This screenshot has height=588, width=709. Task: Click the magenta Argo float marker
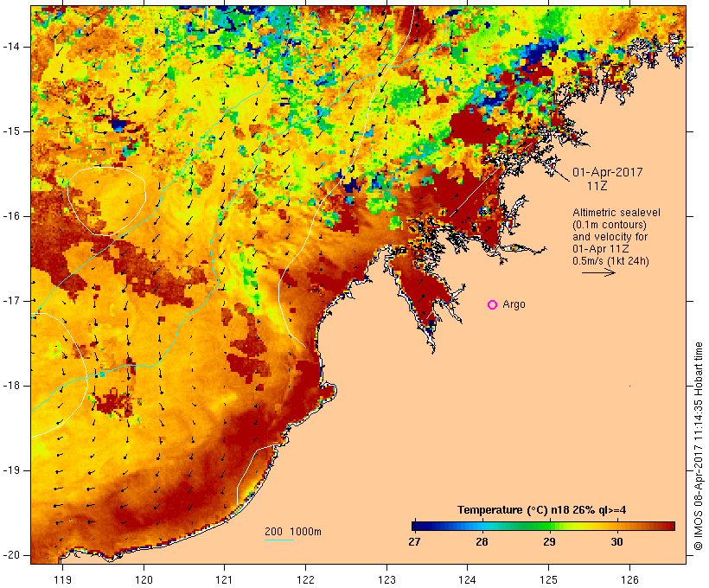point(493,305)
